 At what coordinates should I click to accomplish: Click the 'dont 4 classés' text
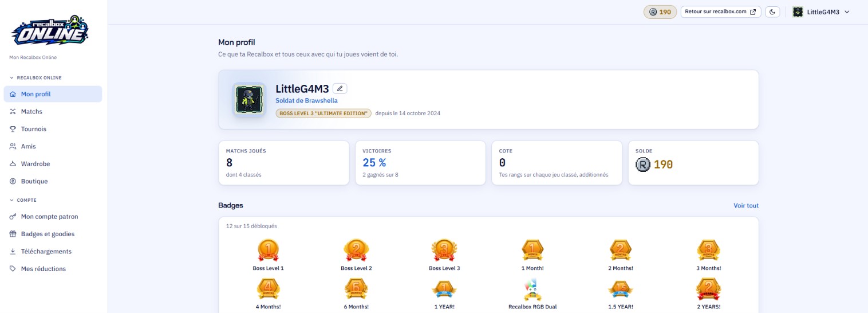tap(244, 174)
